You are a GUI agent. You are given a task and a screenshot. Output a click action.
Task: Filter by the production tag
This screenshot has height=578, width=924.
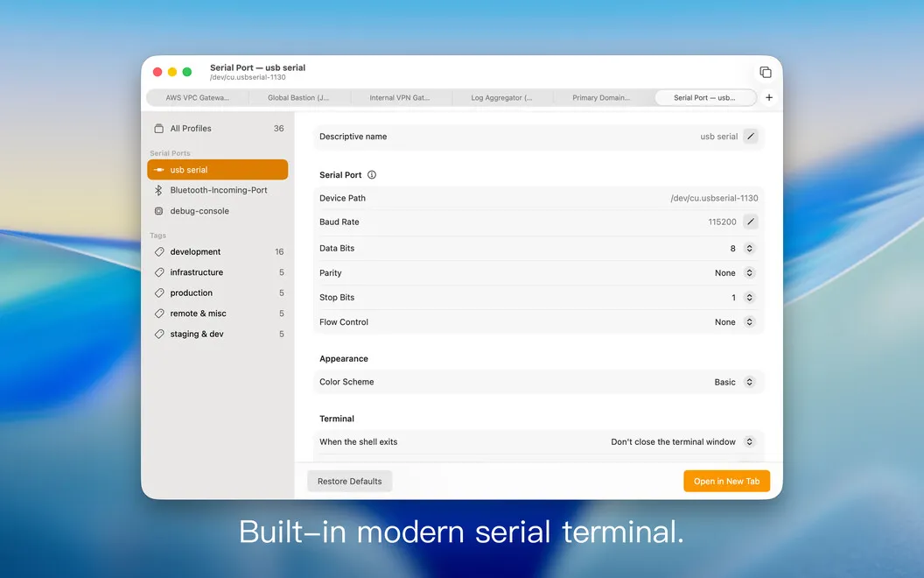click(x=218, y=293)
